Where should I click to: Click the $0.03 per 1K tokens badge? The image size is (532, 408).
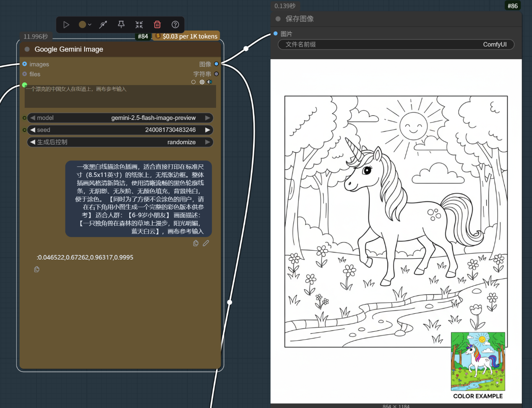(186, 36)
